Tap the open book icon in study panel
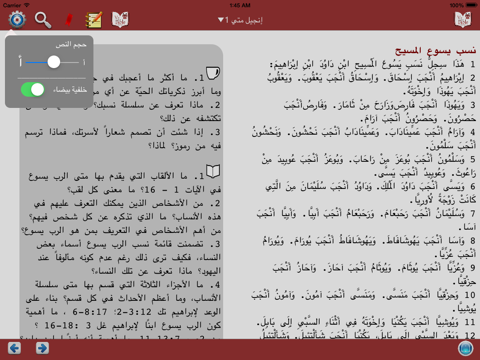Screen dimensions: 480x360 213,171
